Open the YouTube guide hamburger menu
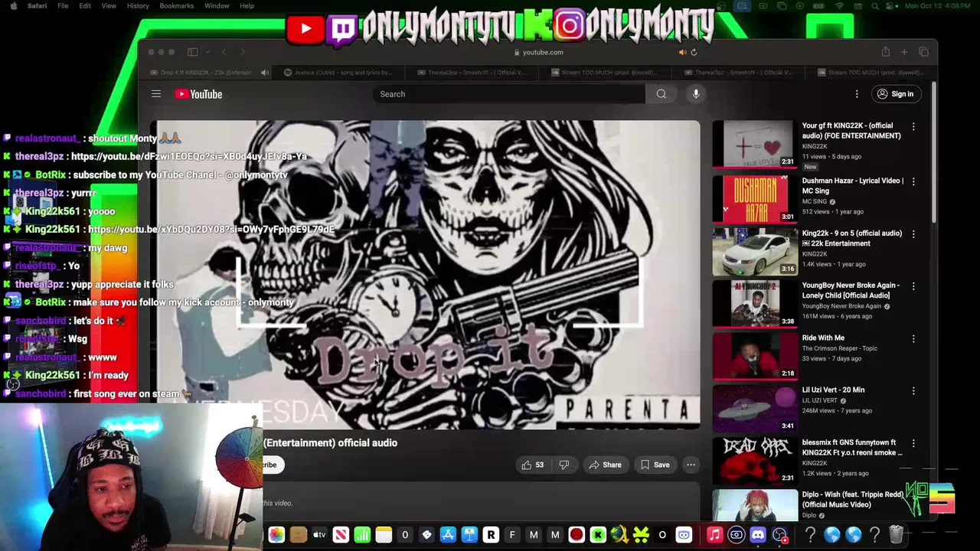This screenshot has height=551, width=980. [x=156, y=94]
